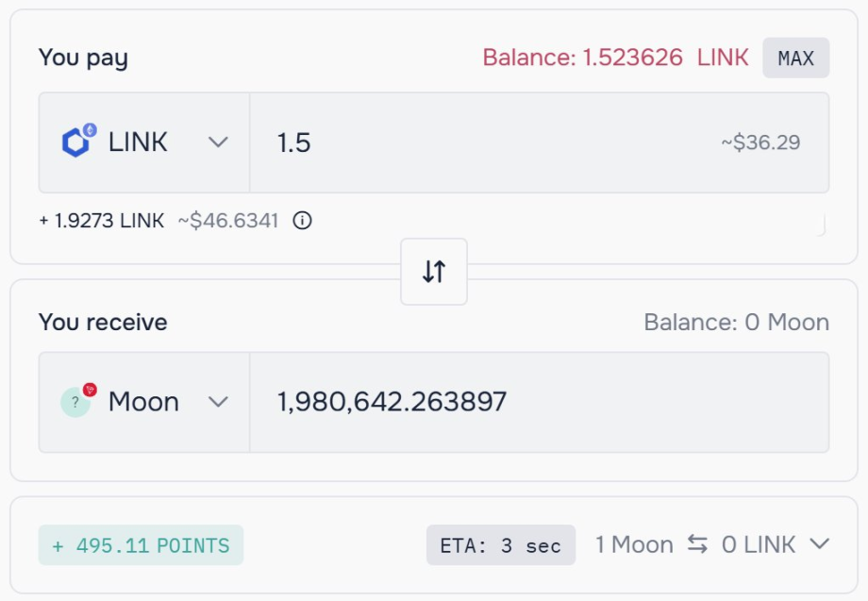Click the 1 Moon rate text
Viewport: 868px width, 601px height.
point(634,544)
